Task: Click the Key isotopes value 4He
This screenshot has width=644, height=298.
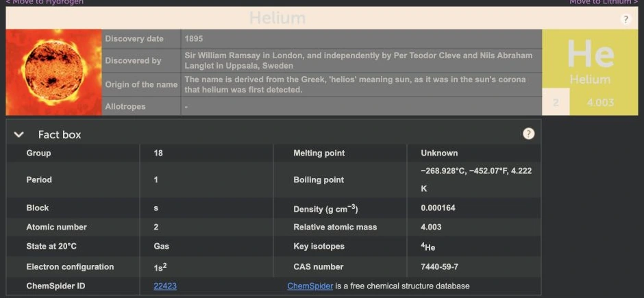Action: click(x=428, y=247)
